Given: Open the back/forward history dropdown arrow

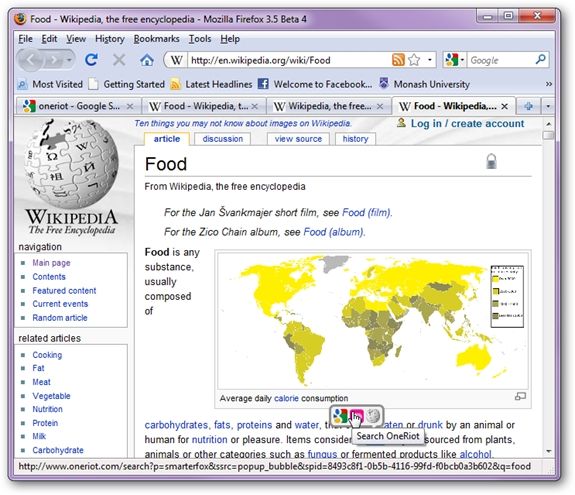Looking at the screenshot, I should click(69, 60).
